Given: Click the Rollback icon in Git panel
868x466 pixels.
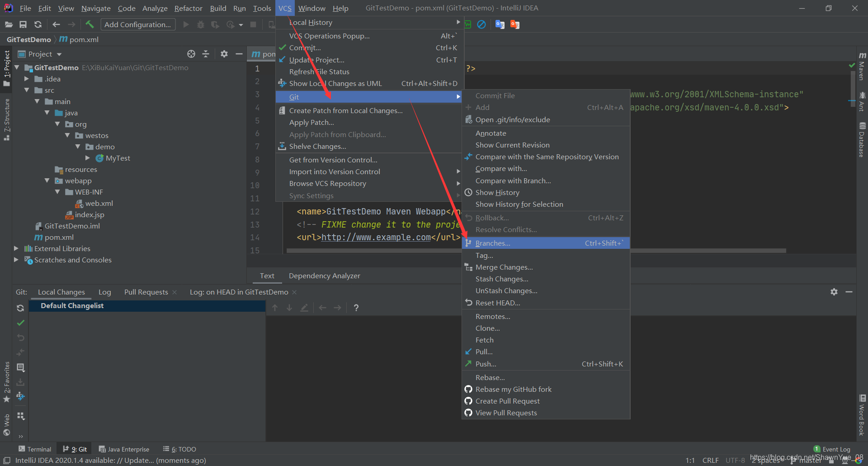Looking at the screenshot, I should pyautogui.click(x=20, y=338).
